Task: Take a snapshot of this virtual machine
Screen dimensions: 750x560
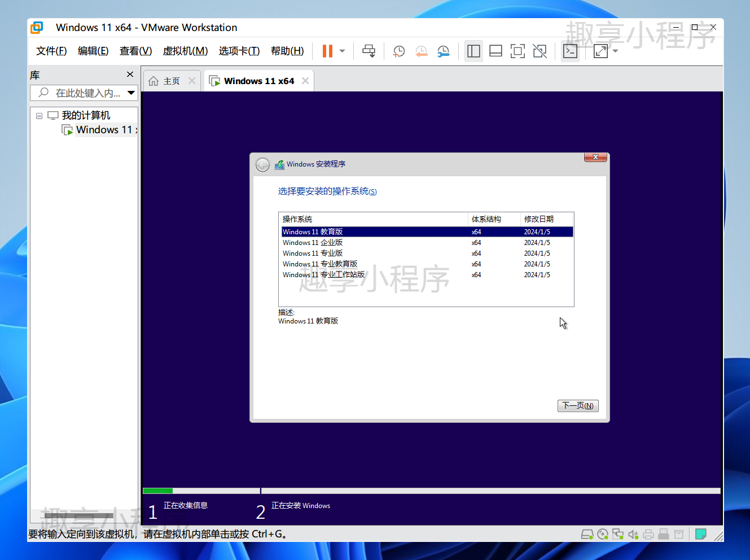Action: [x=399, y=51]
